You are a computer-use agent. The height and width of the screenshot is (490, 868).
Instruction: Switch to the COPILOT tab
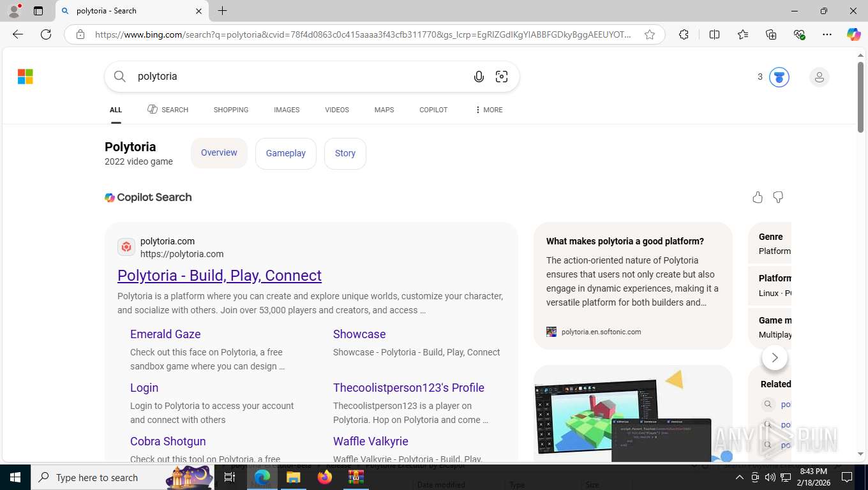(433, 110)
